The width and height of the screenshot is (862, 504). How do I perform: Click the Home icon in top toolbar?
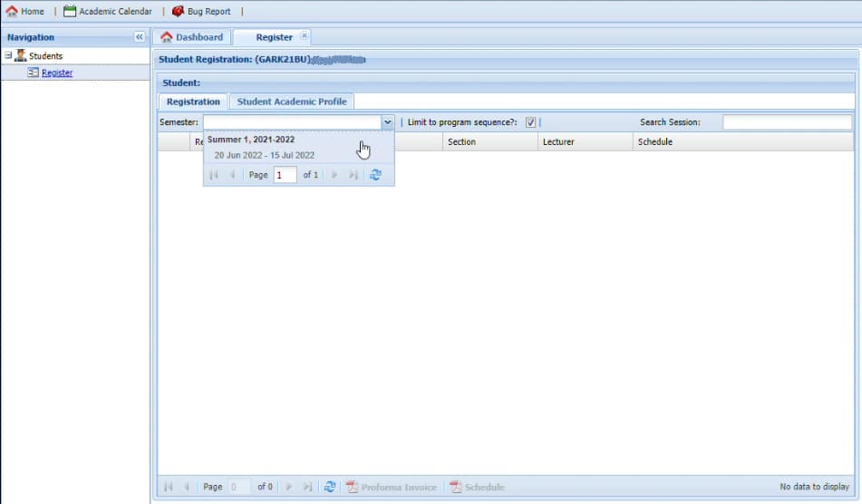pos(12,12)
